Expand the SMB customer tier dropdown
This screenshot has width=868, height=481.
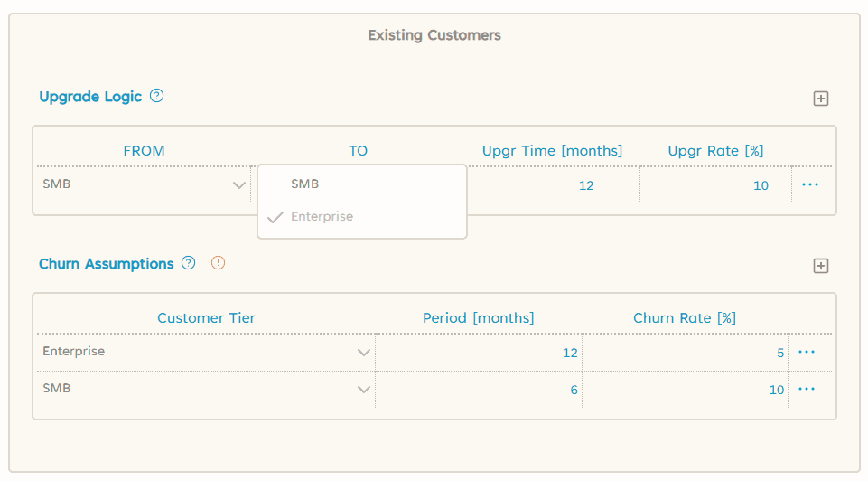click(363, 390)
